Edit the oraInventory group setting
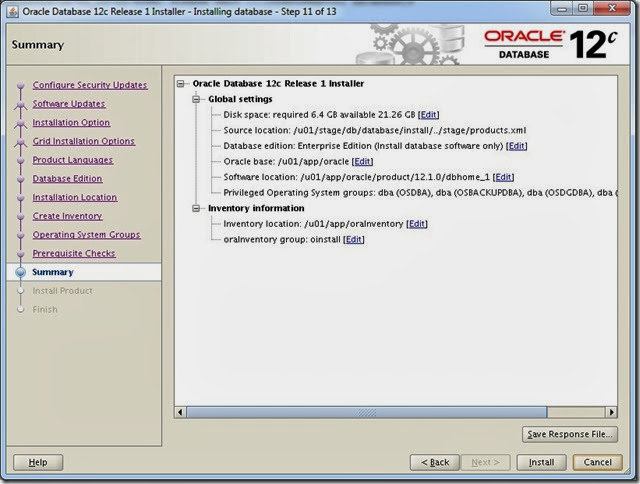 [x=354, y=240]
